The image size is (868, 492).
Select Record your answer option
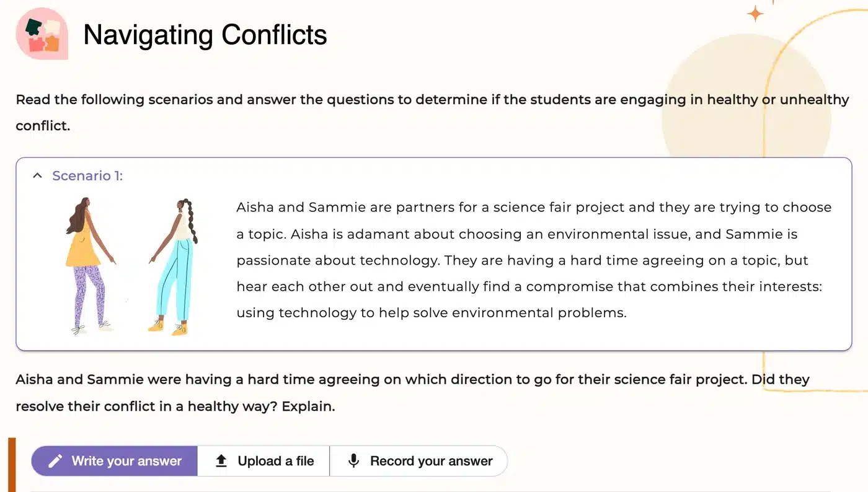(418, 461)
